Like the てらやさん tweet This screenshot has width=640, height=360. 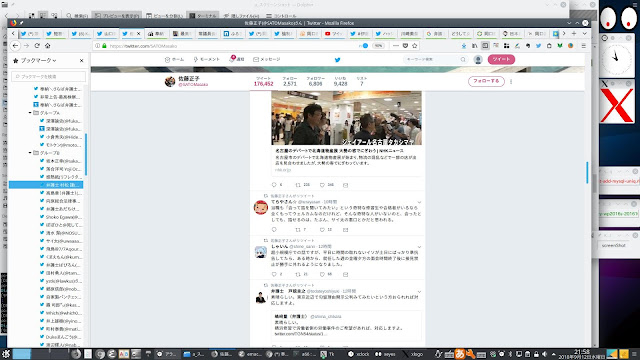point(322,230)
